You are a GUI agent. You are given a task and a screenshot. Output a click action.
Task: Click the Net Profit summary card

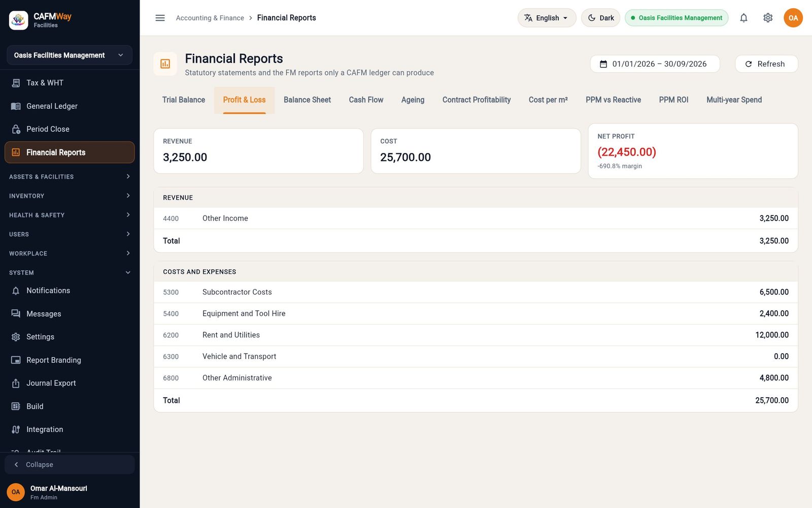[693, 151]
